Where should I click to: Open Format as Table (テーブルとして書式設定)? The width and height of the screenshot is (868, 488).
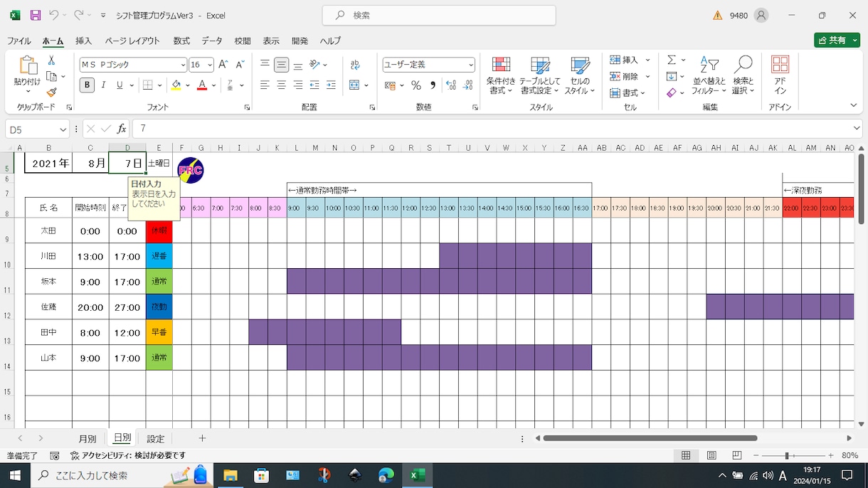[x=540, y=76]
